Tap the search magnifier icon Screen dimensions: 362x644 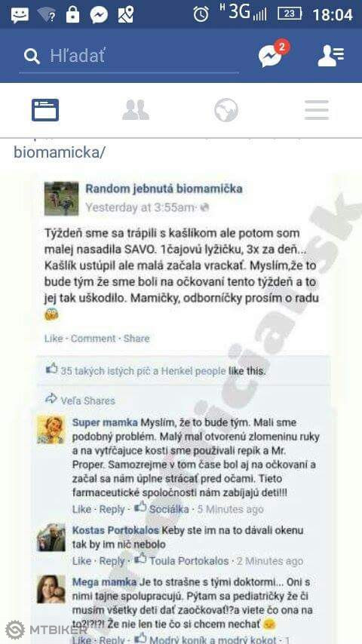(32, 56)
